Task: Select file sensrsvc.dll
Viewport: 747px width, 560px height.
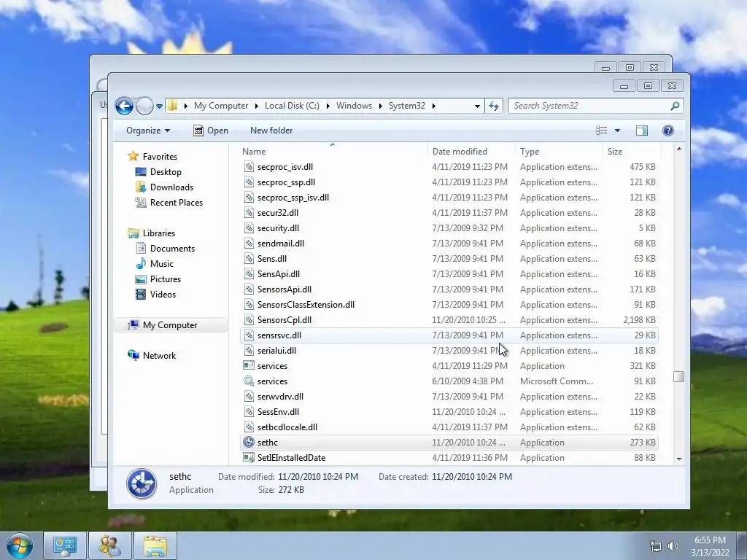Action: (279, 335)
